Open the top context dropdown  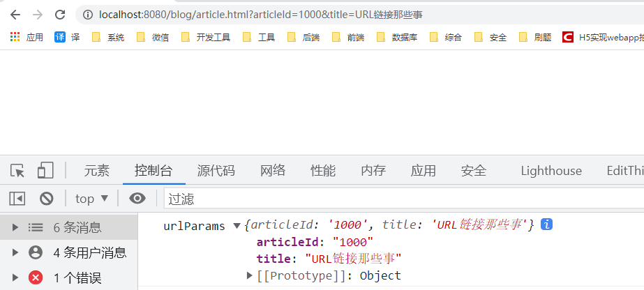91,199
